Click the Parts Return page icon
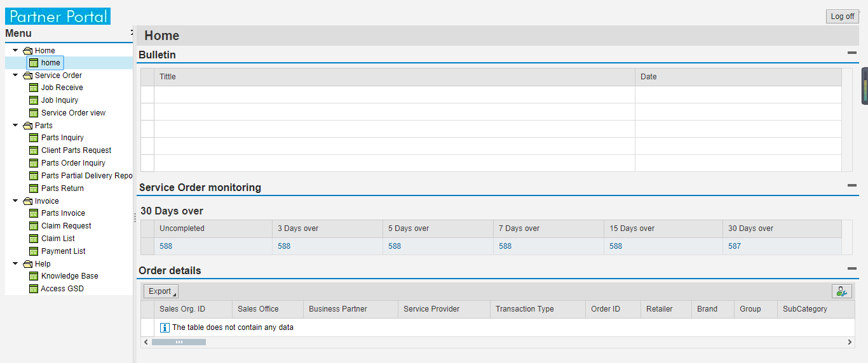Screen dimensions: 868x363 pyautogui.click(x=34, y=188)
